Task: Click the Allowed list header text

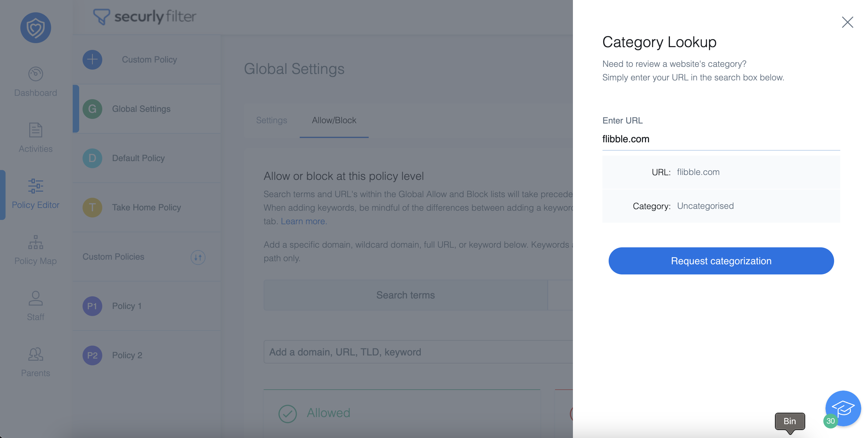Action: 329,413
